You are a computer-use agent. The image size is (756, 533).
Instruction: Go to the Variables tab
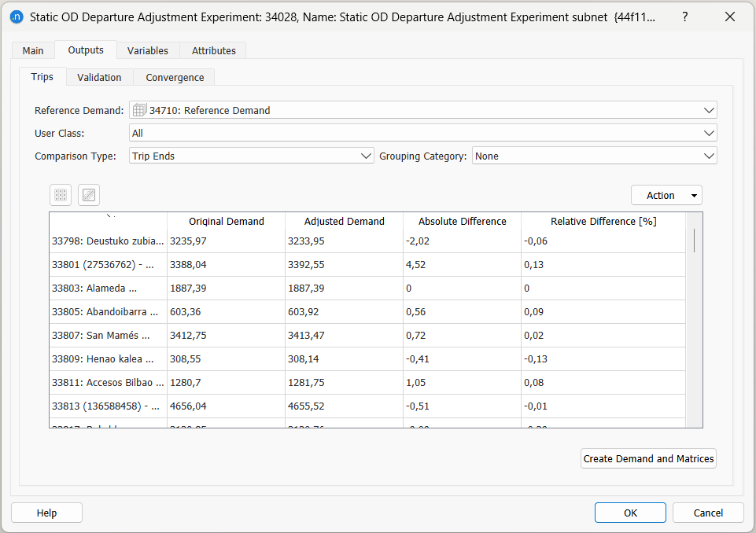(148, 50)
